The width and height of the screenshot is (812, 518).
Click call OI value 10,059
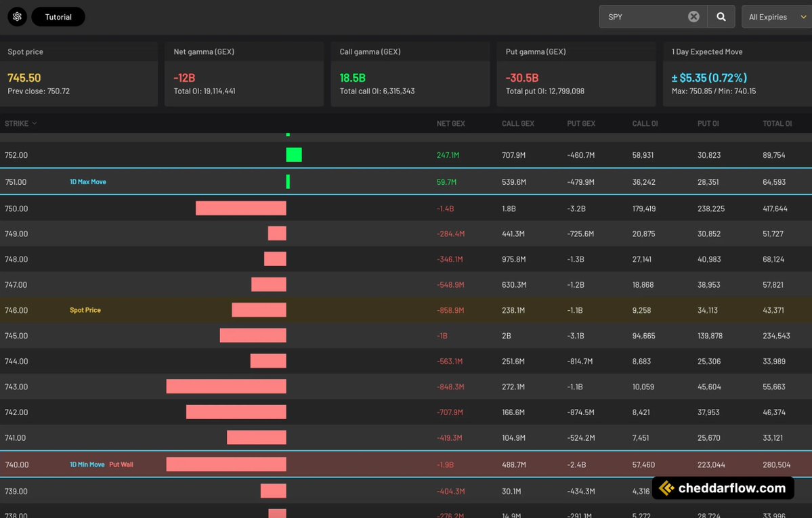click(643, 387)
